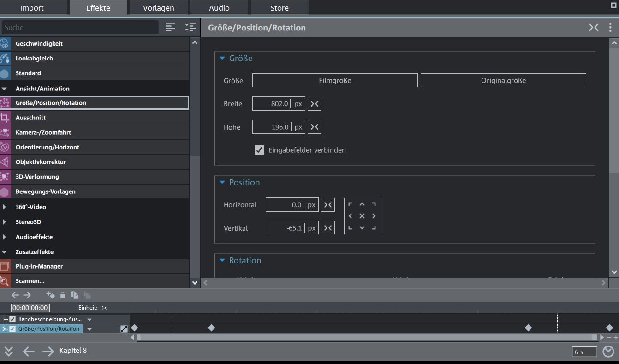Reset the Breite value with its reset icon

click(x=315, y=104)
